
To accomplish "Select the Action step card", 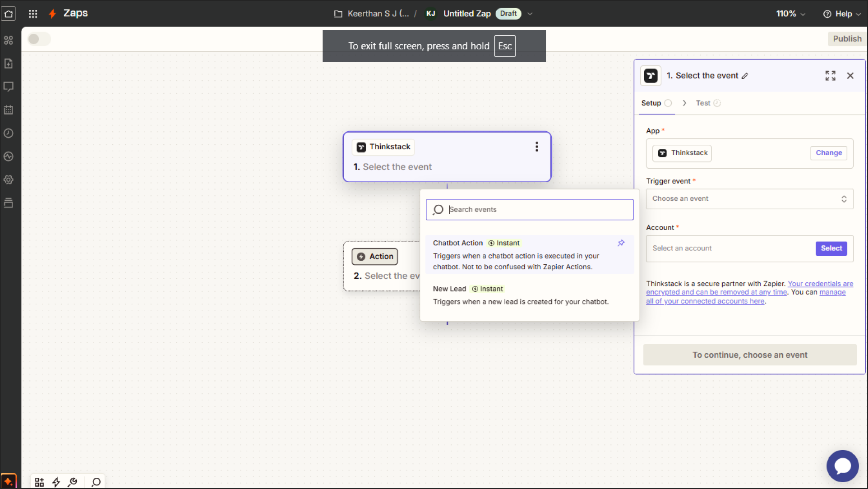I will pos(383,266).
